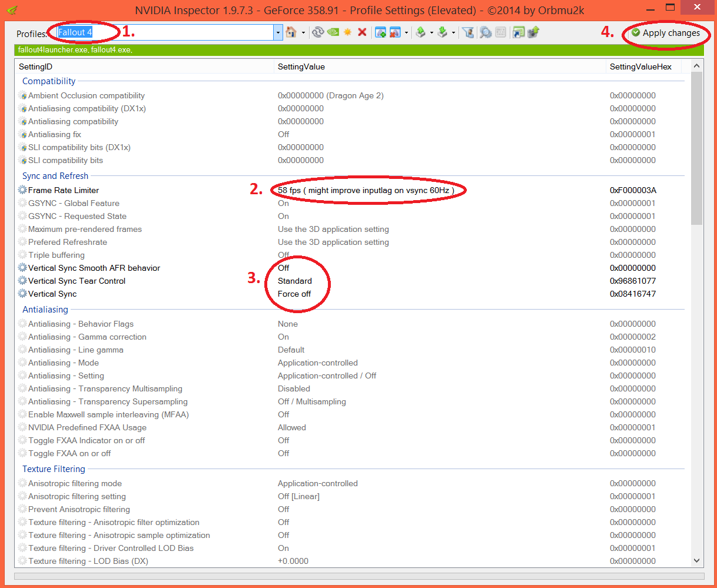Click the home (base profile) icon

click(x=291, y=32)
